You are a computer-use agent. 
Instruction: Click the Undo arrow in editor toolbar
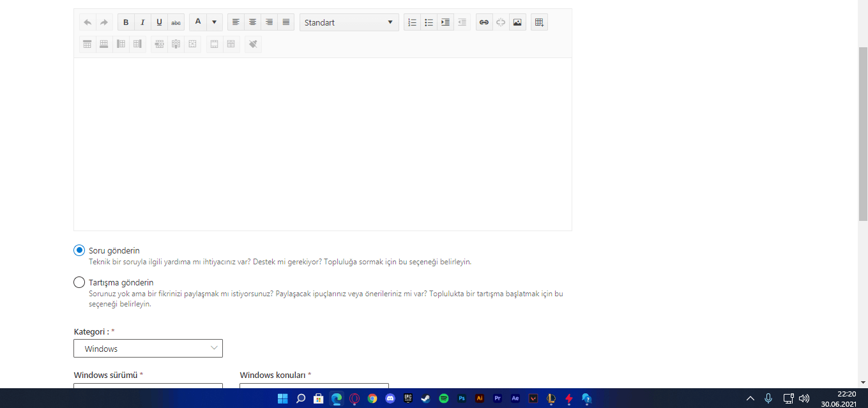tap(88, 22)
